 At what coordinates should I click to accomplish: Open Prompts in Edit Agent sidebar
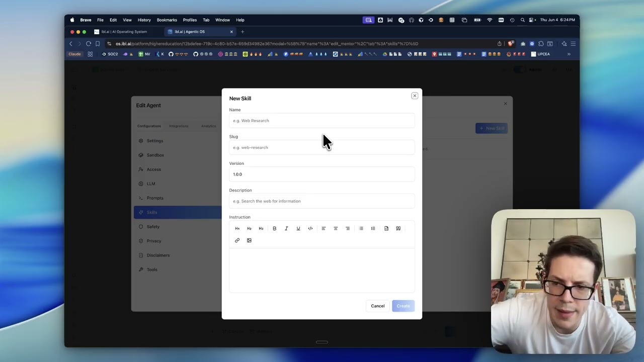point(155,198)
